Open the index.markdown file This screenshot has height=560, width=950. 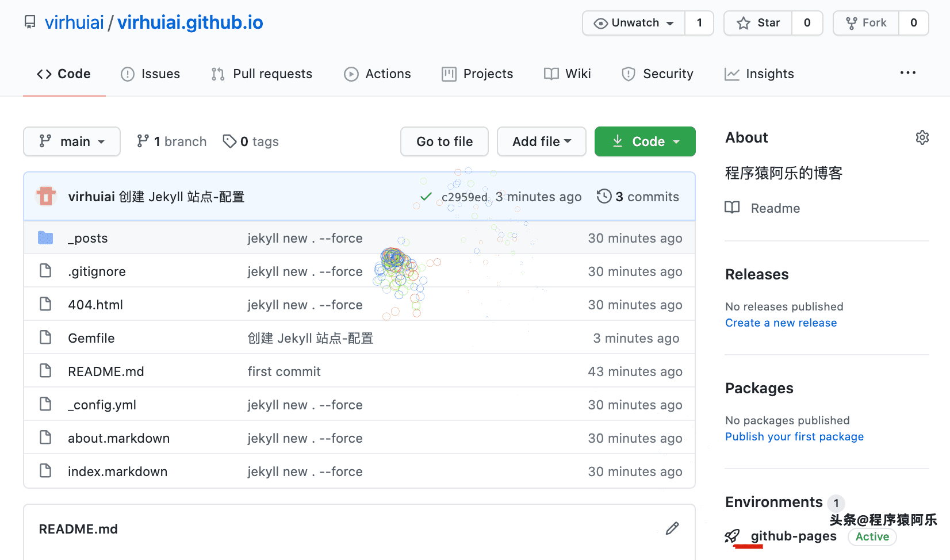pos(117,471)
